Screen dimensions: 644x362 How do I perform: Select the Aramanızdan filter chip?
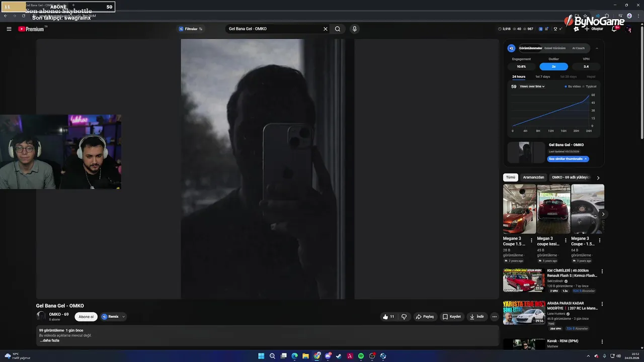(x=533, y=177)
